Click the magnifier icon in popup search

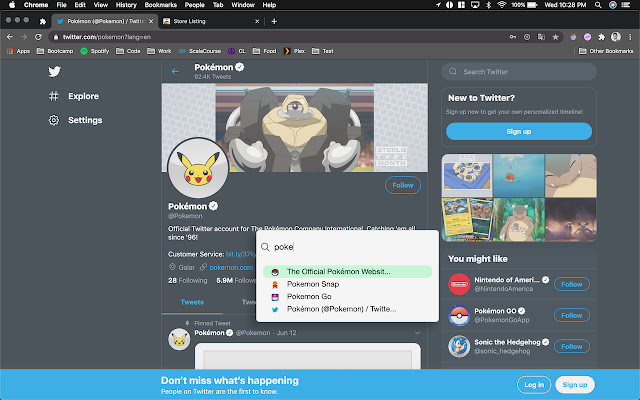265,247
